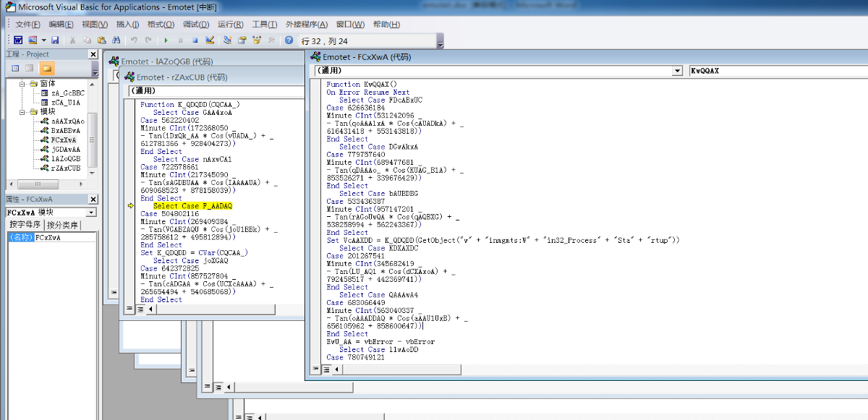The image size is (868, 420).
Task: Open the 编辑(E) menu
Action: click(61, 24)
